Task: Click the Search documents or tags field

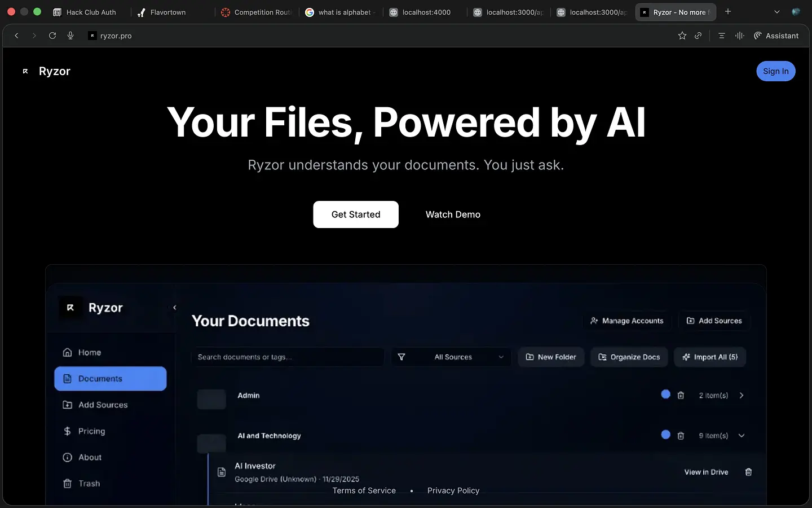Action: pos(288,357)
